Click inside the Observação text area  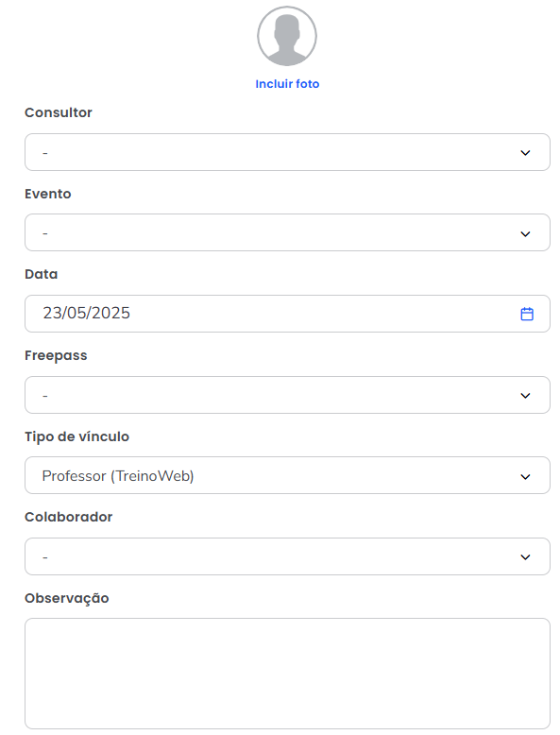coord(287,674)
